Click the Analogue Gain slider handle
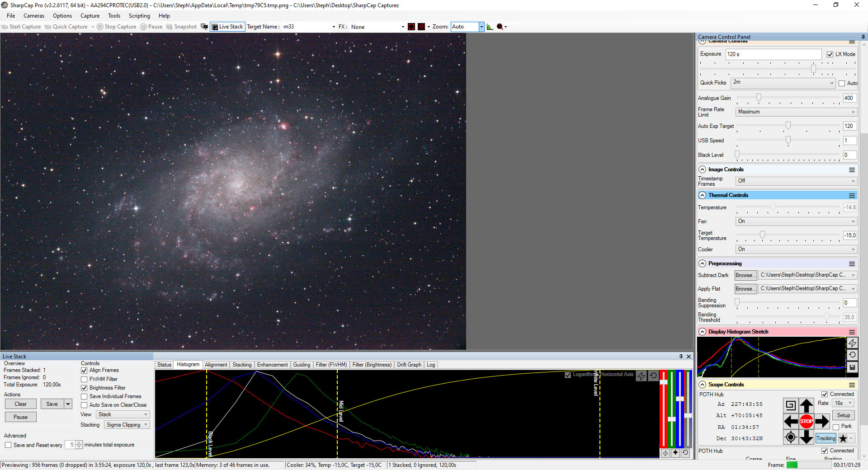 (x=759, y=98)
